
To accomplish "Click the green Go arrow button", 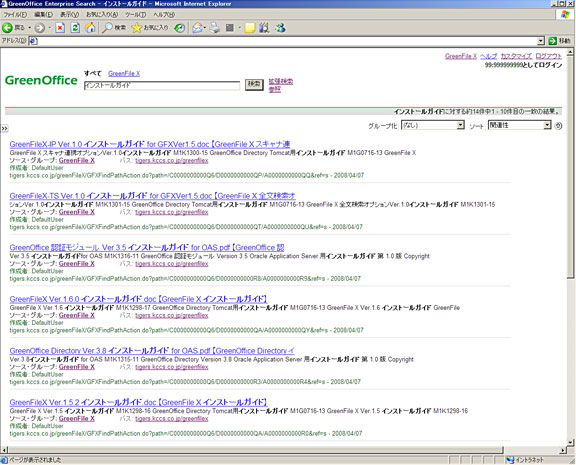I will 552,41.
